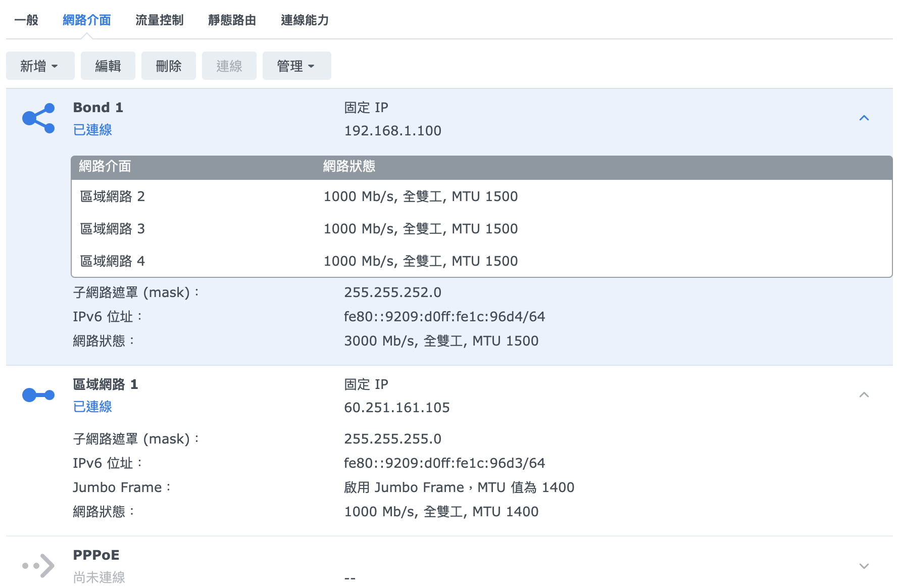Select the 網路介面 tab
Image resolution: width=898 pixels, height=588 pixels.
click(87, 20)
